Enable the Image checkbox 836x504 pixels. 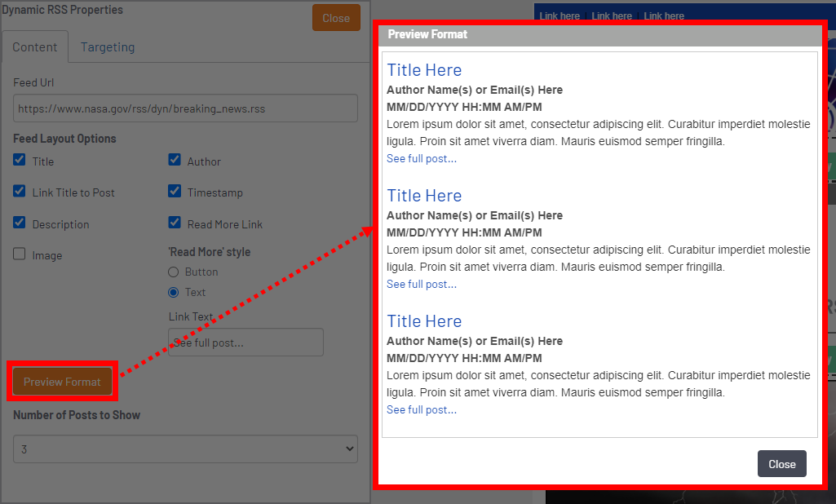[x=20, y=254]
